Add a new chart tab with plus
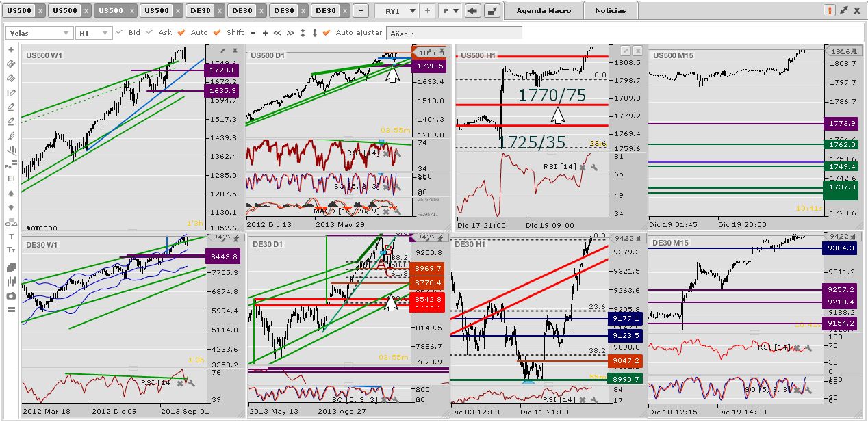Viewport: 868px width, 422px height. pos(361,11)
